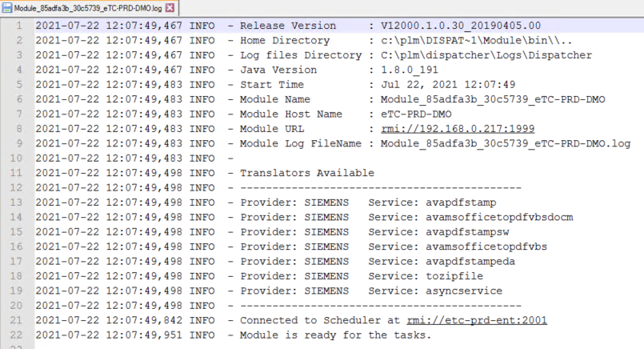
Task: Place cursor on Release Version value text
Action: tap(460, 26)
